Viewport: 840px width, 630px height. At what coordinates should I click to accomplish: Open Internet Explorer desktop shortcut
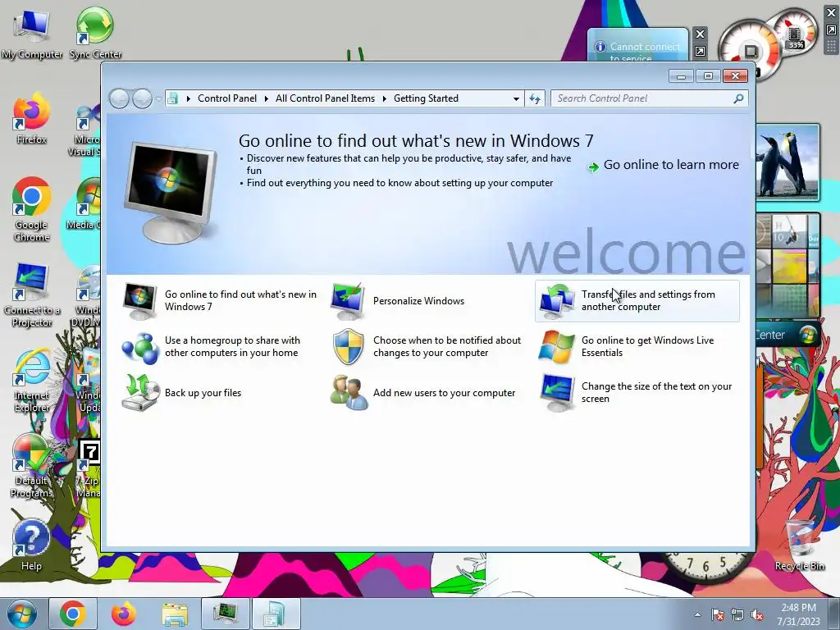(32, 381)
